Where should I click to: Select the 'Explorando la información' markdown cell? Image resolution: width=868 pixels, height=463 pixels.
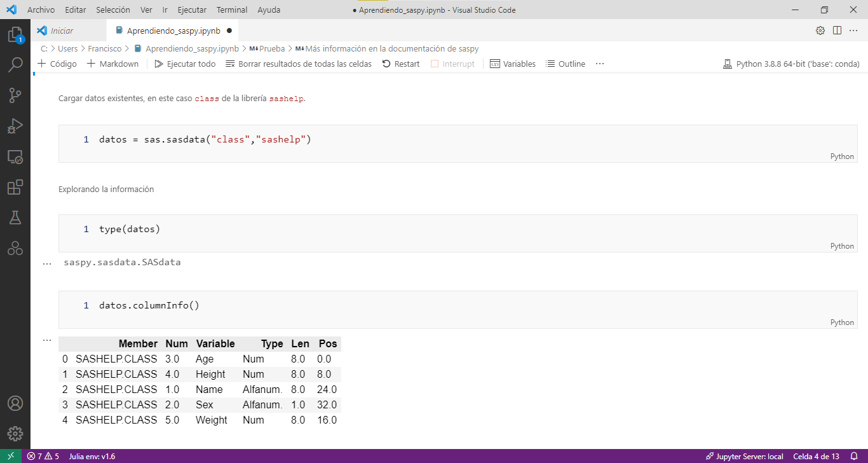[106, 189]
